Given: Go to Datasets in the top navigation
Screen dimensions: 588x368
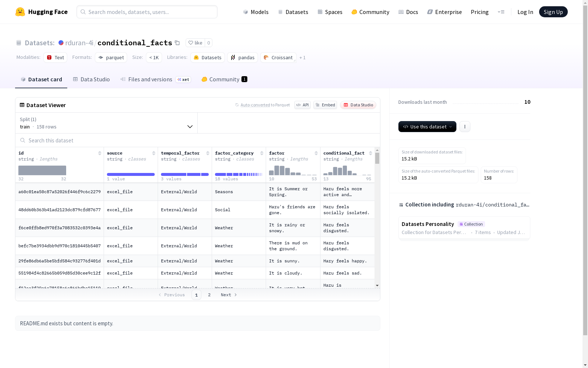Looking at the screenshot, I should pos(293,12).
